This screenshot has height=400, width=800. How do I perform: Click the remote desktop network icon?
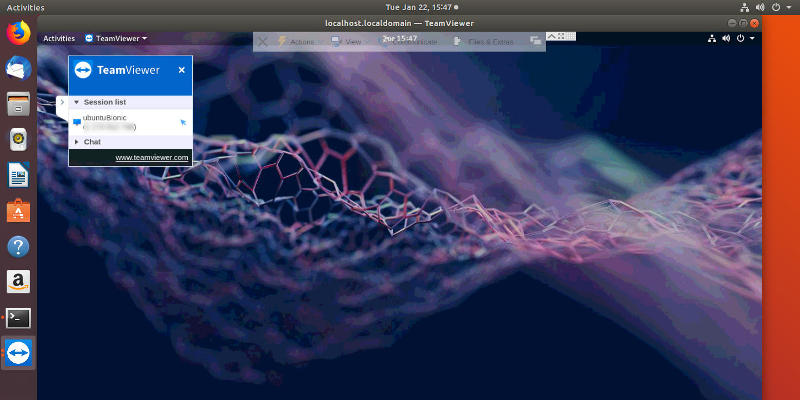712,38
